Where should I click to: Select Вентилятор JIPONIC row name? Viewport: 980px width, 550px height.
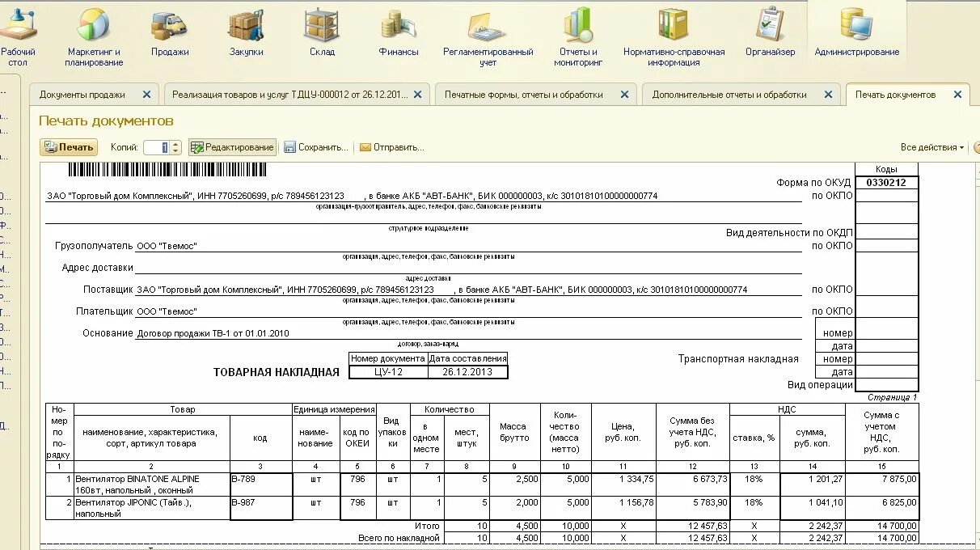tap(151, 507)
